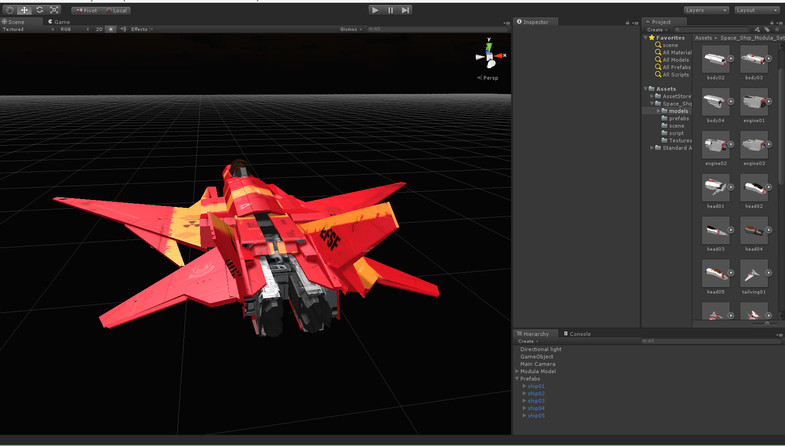Image resolution: width=785 pixels, height=446 pixels.
Task: Switch to the Game tab
Action: tap(59, 22)
